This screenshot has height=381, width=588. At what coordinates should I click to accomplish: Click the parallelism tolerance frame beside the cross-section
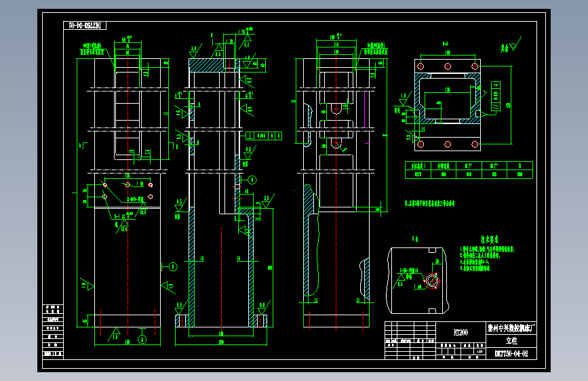[x=495, y=97]
